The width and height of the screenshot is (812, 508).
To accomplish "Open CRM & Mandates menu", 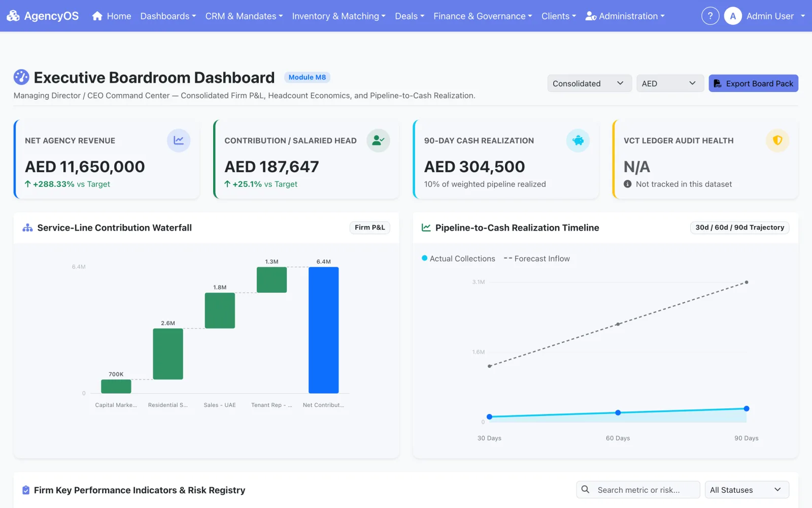I will (244, 16).
